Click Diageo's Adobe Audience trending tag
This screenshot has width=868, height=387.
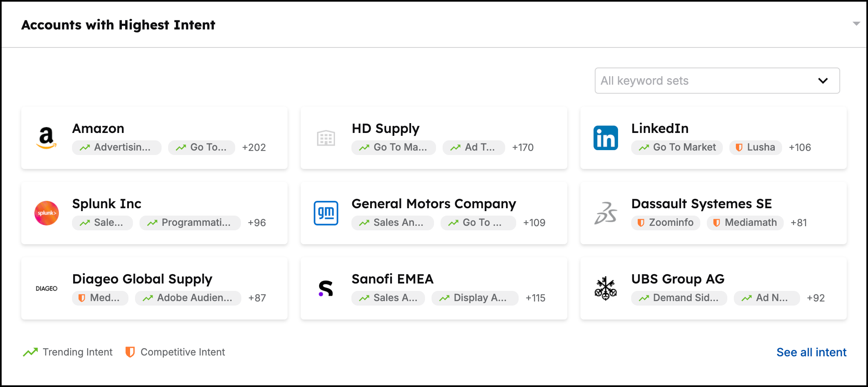[x=188, y=298]
